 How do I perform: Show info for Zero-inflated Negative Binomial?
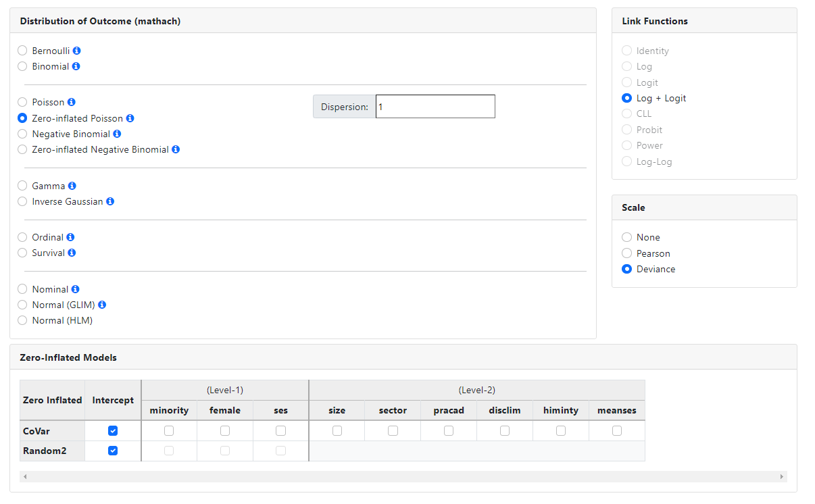pos(176,149)
